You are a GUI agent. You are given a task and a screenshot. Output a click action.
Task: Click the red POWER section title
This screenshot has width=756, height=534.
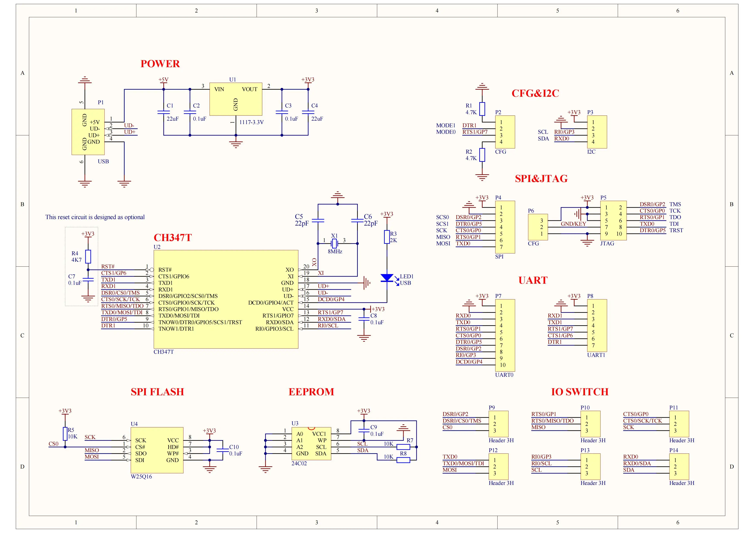160,64
